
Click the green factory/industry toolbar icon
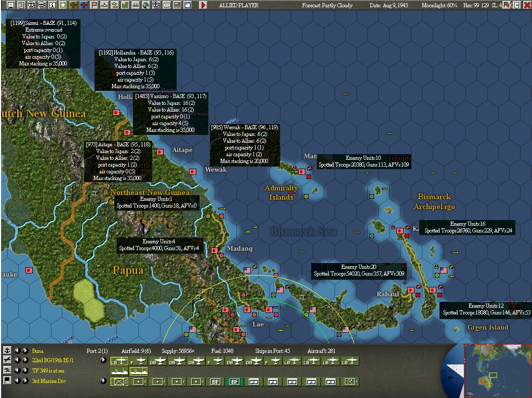(x=125, y=5)
